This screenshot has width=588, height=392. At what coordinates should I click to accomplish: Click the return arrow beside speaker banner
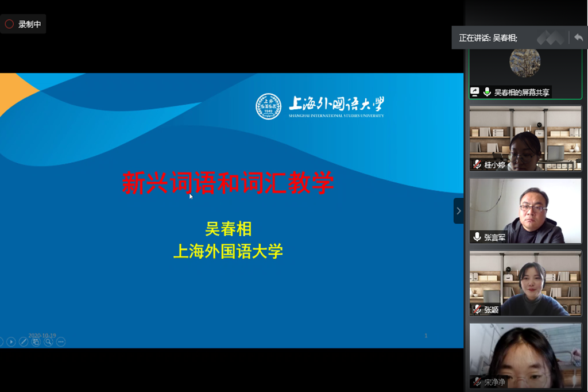578,37
